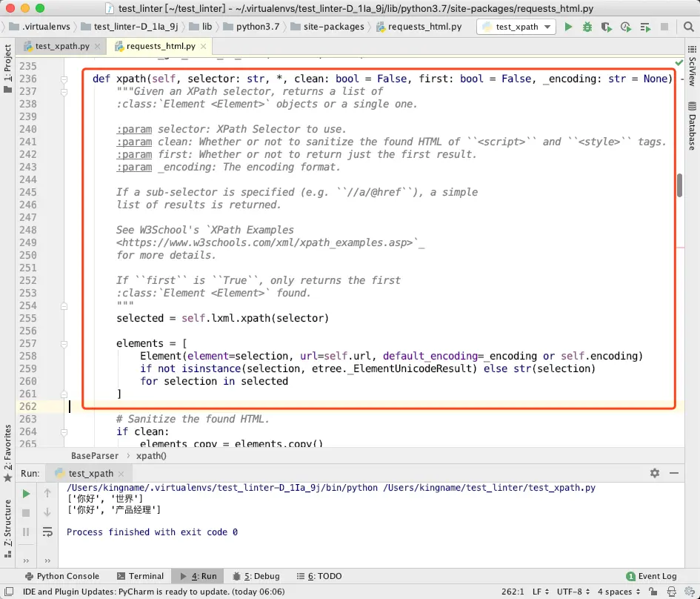Collapse the xpath function at line 236
The image size is (700, 599).
[64, 79]
